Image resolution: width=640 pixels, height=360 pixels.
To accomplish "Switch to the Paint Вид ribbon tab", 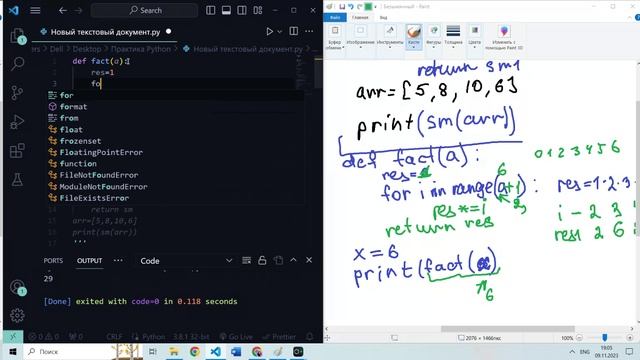I will pyautogui.click(x=383, y=18).
